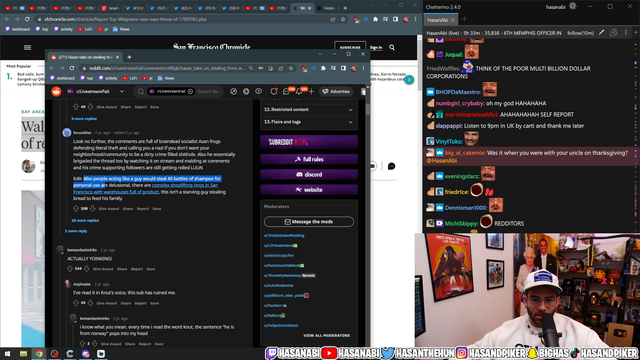
Task: Open Reddit chat icon with badge
Action: click(287, 91)
